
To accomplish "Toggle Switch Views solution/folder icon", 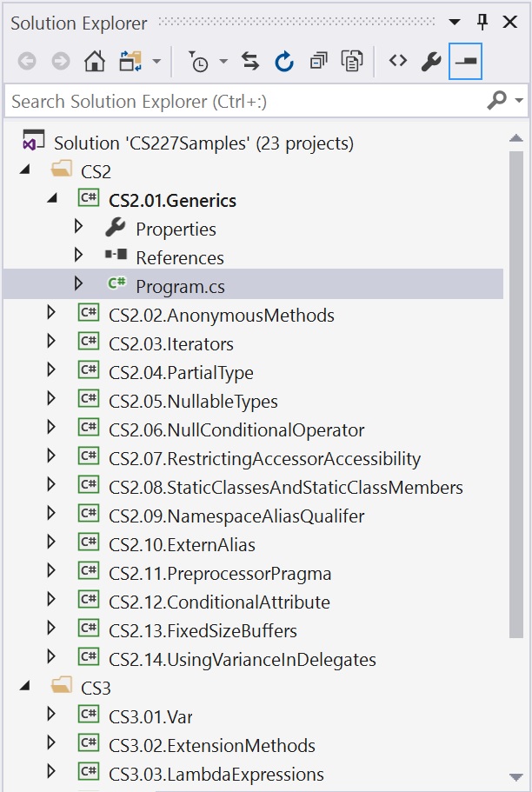I will coord(130,62).
